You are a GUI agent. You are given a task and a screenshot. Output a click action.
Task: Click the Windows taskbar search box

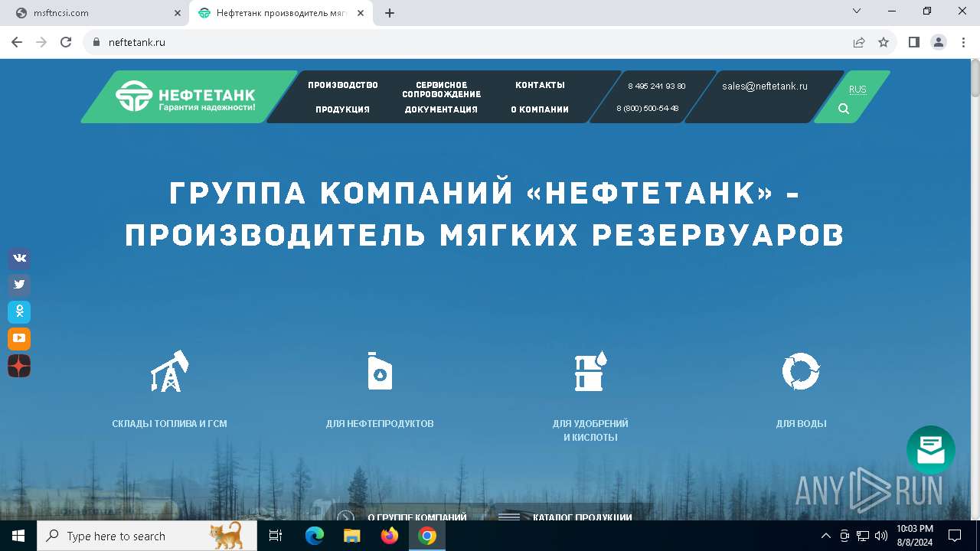click(147, 536)
